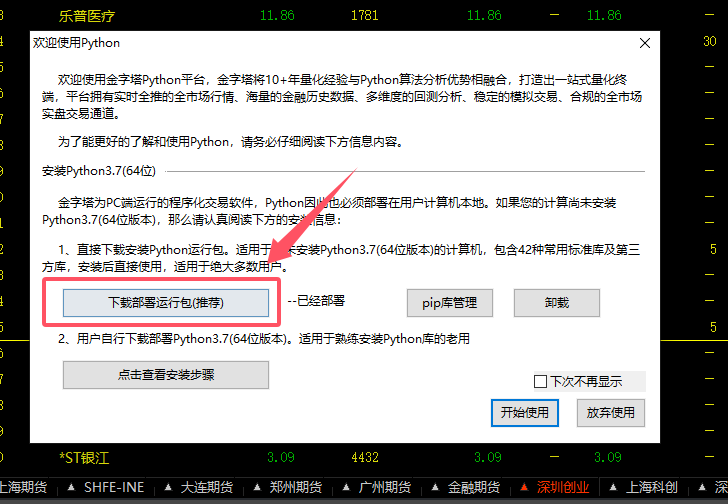Switch to 郑州期货 tab
This screenshot has width=728, height=504.
pyautogui.click(x=296, y=487)
